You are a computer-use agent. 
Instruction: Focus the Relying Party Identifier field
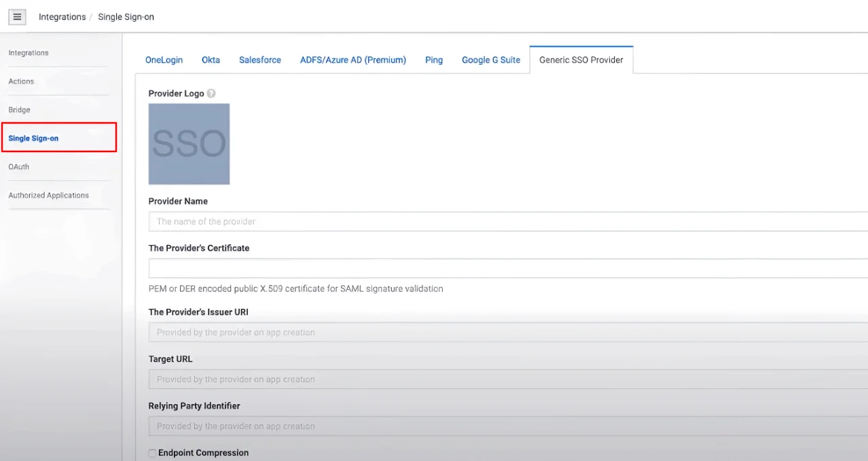(x=508, y=426)
